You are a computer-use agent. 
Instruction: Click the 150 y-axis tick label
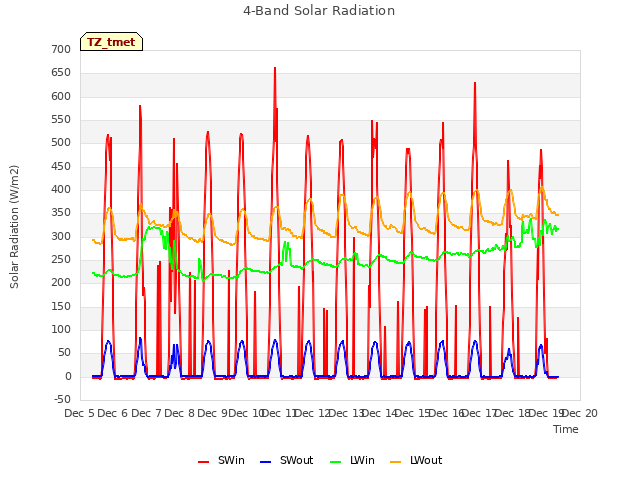click(61, 307)
